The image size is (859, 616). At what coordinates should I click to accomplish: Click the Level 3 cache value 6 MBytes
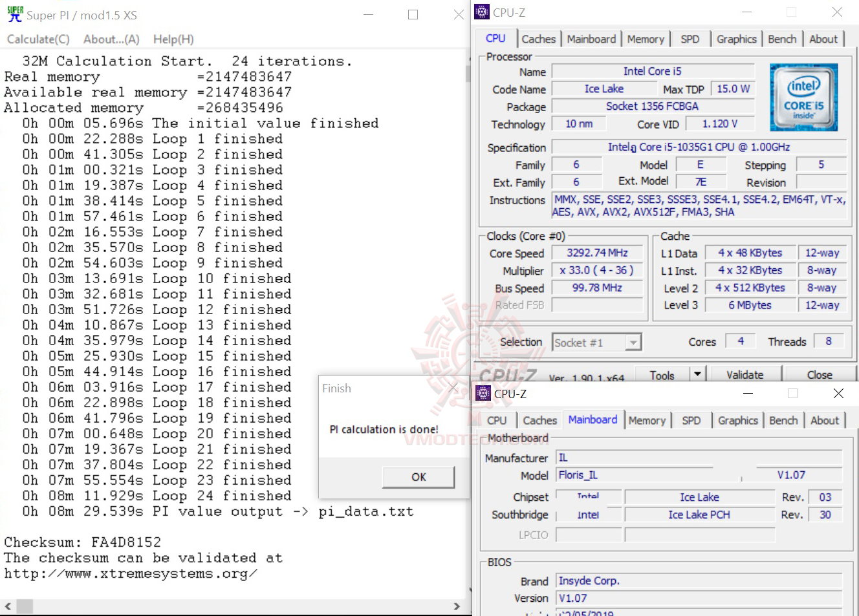(x=750, y=305)
